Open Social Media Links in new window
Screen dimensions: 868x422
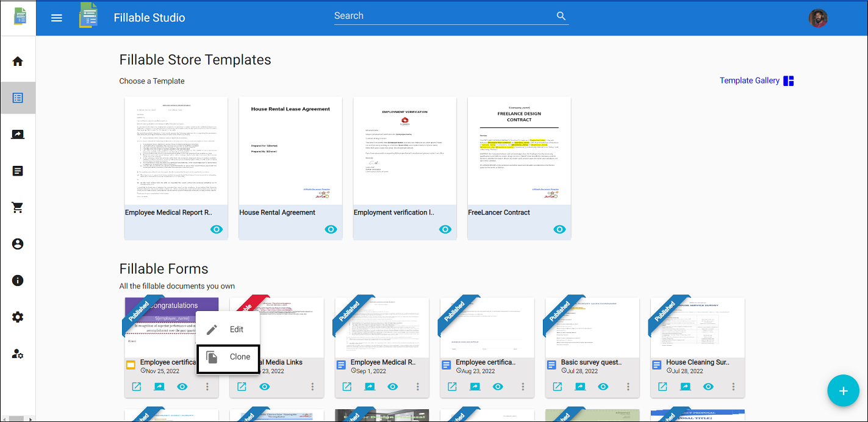(x=242, y=387)
